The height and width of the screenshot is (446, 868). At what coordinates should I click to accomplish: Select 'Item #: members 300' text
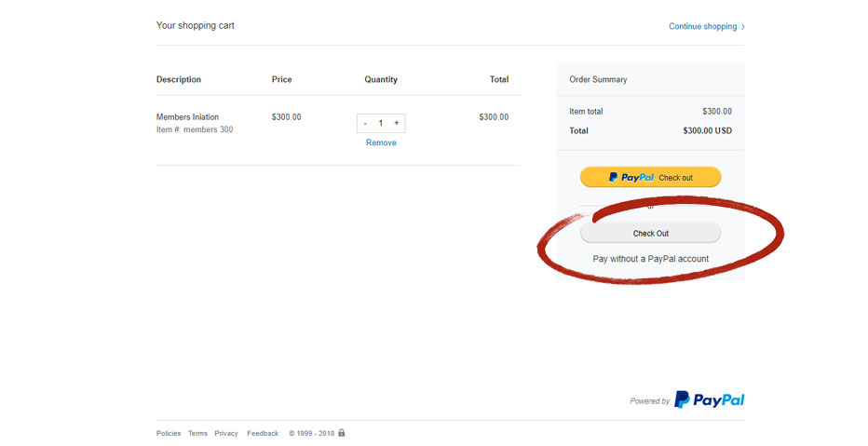(x=195, y=129)
